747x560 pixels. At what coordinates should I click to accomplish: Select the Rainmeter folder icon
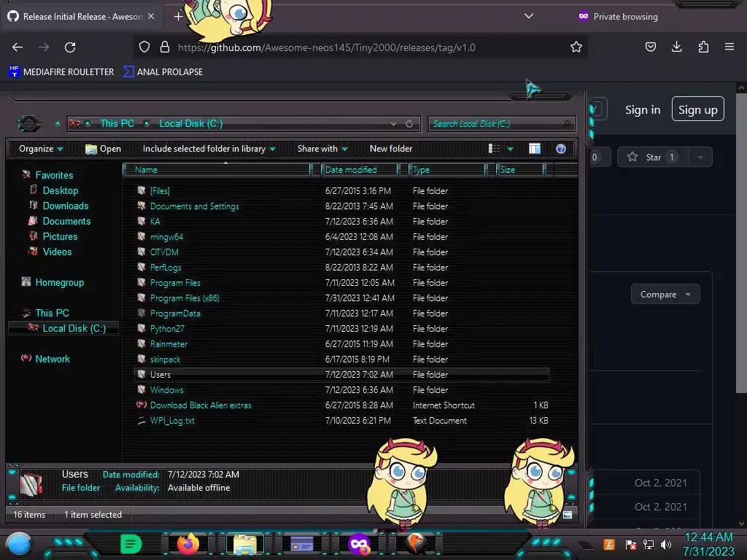(x=142, y=343)
